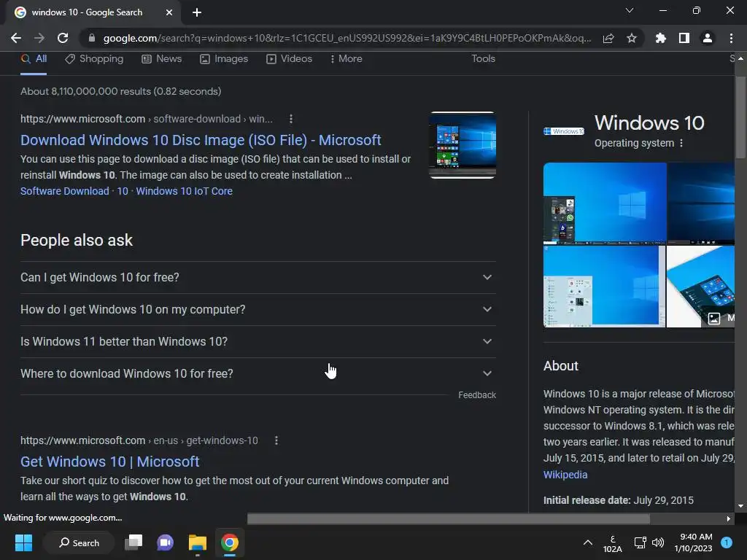Open the notification badge icon
Viewport: 747px width, 560px height.
727,542
